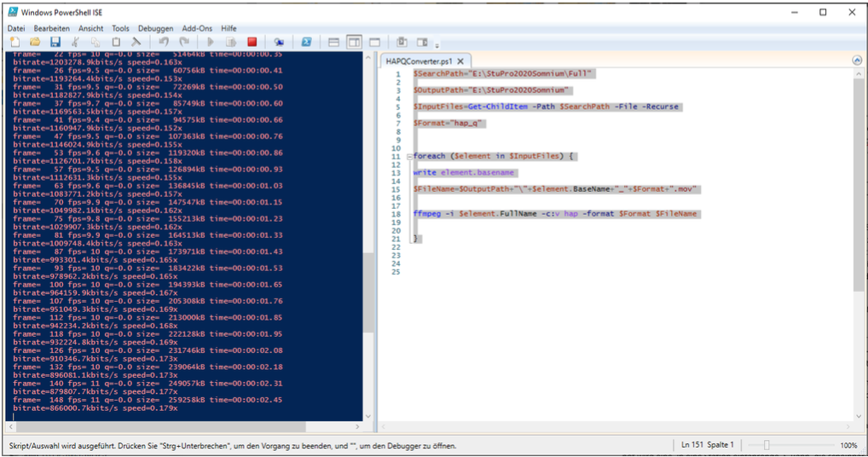Click the console horizontal scrollbar
Screen dimensions: 868x457
[x=160, y=426]
